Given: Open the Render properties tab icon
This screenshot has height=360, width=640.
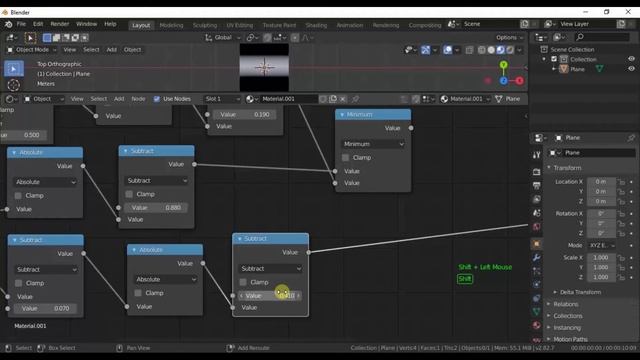Looking at the screenshot, I should (x=536, y=172).
